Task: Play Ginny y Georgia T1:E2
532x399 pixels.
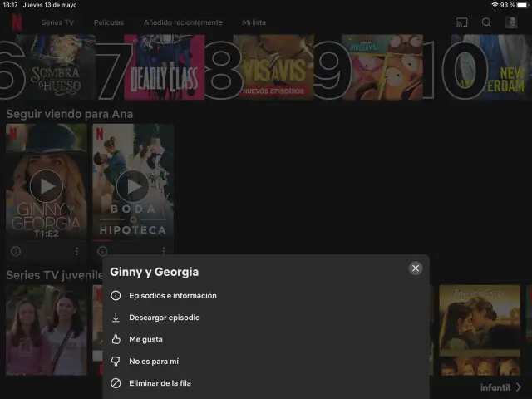Action: click(47, 186)
